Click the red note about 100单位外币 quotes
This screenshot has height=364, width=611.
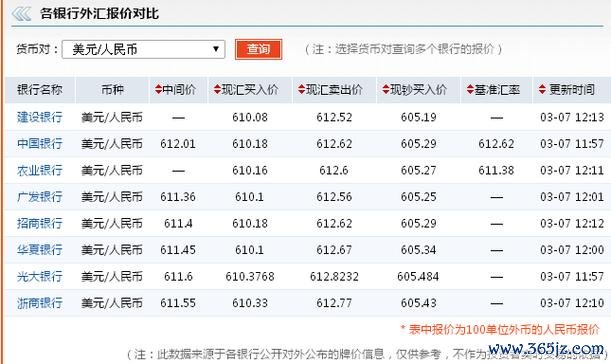coord(500,330)
